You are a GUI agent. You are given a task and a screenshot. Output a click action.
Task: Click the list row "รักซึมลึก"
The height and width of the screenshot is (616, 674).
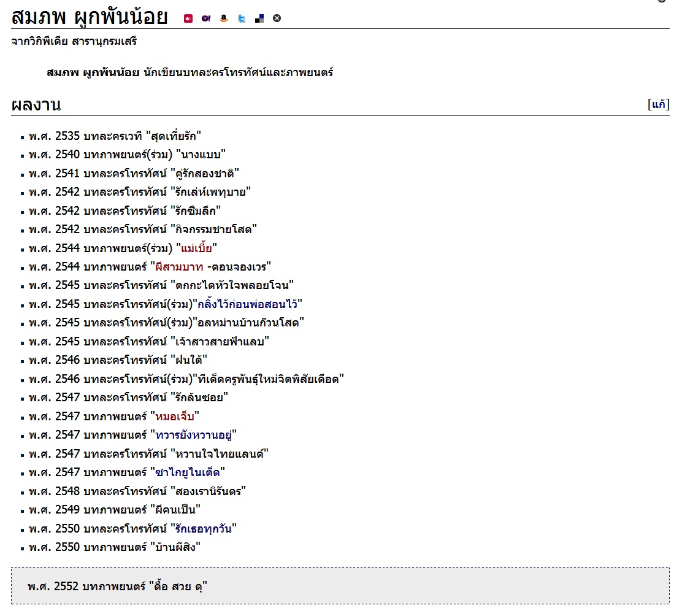click(124, 211)
